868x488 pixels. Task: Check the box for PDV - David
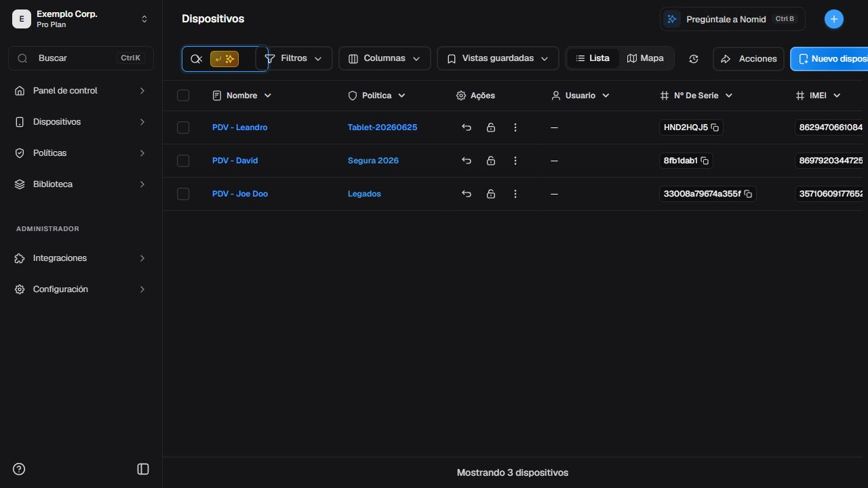[x=183, y=161]
